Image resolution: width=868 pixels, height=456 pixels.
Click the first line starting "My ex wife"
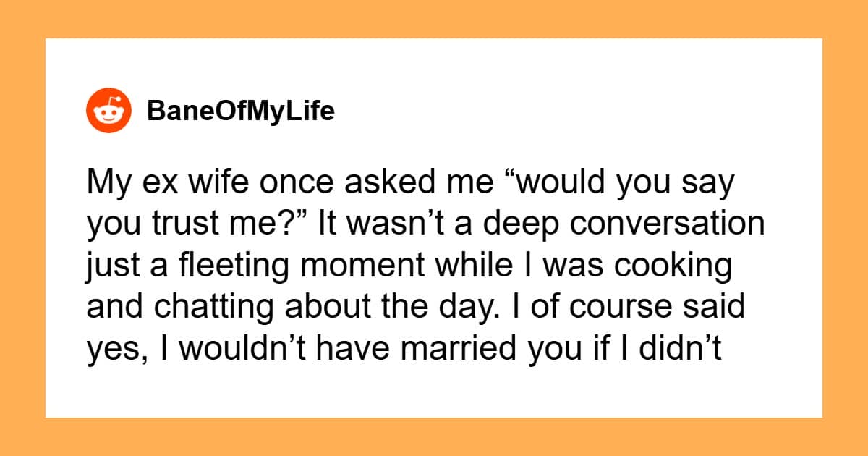[410, 184]
